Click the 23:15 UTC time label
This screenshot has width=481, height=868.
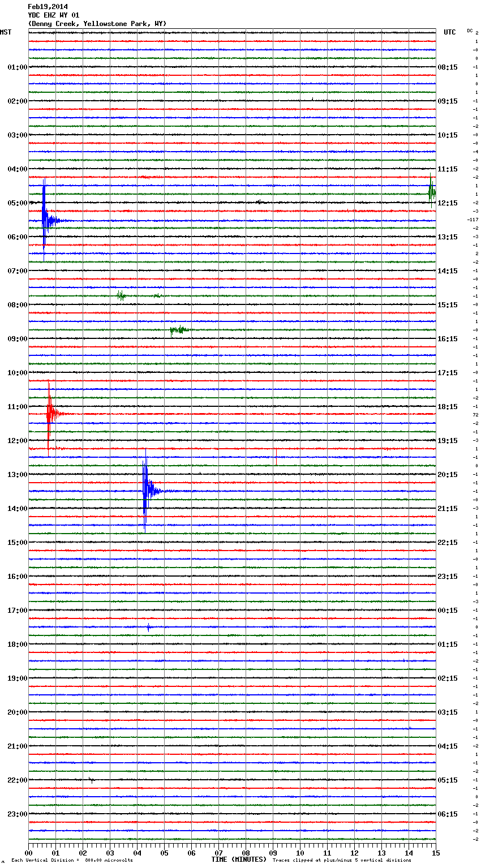[448, 577]
